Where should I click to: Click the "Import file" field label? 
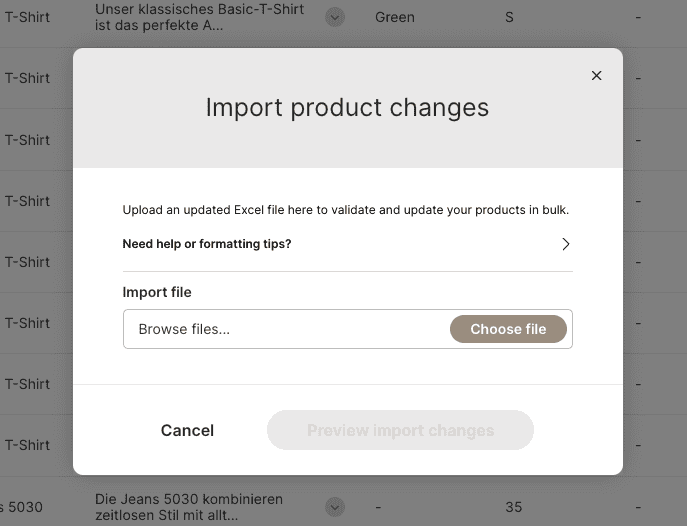pyautogui.click(x=157, y=292)
